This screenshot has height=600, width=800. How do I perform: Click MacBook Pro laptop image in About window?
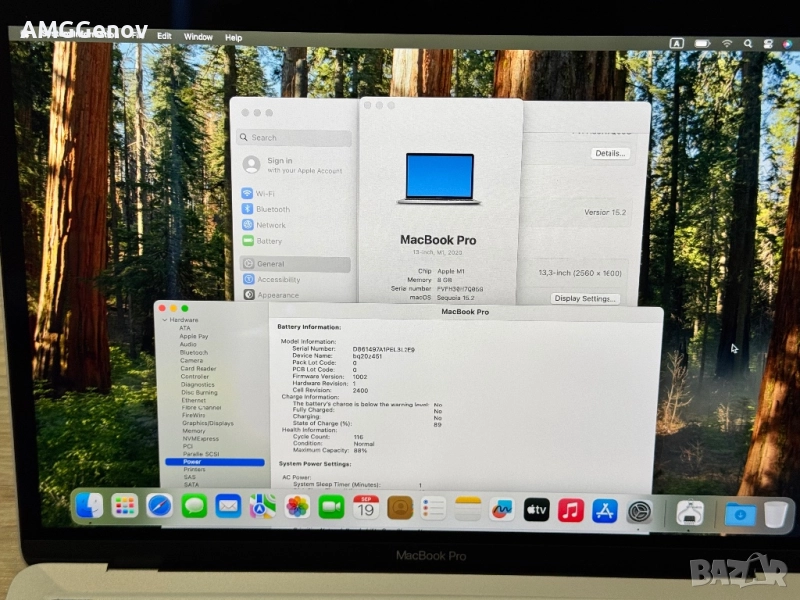(439, 179)
